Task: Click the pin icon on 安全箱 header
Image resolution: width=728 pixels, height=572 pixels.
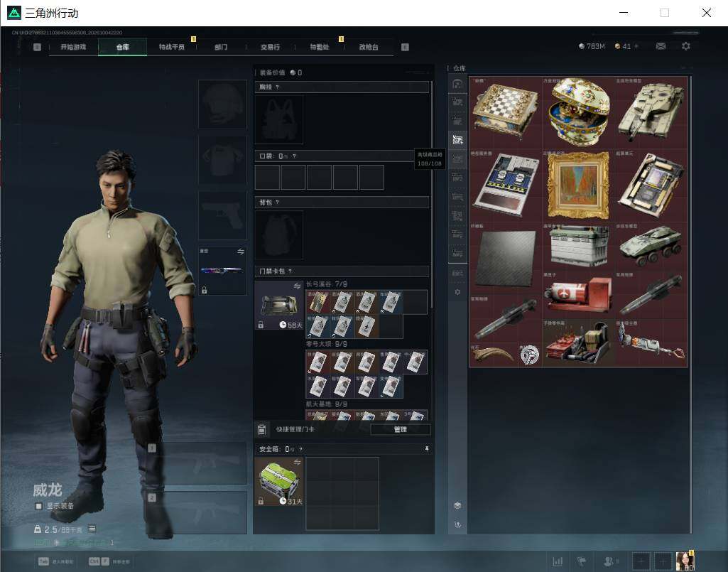Action: point(427,449)
